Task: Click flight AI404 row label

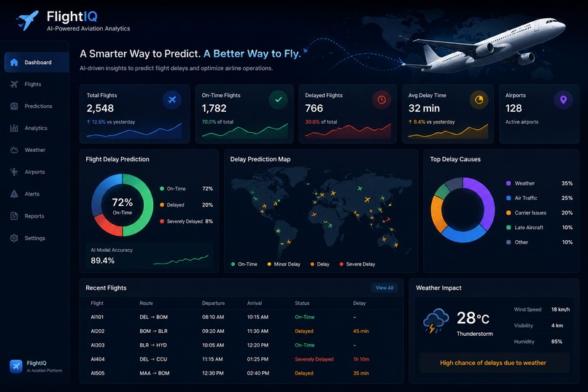Action: (98, 359)
